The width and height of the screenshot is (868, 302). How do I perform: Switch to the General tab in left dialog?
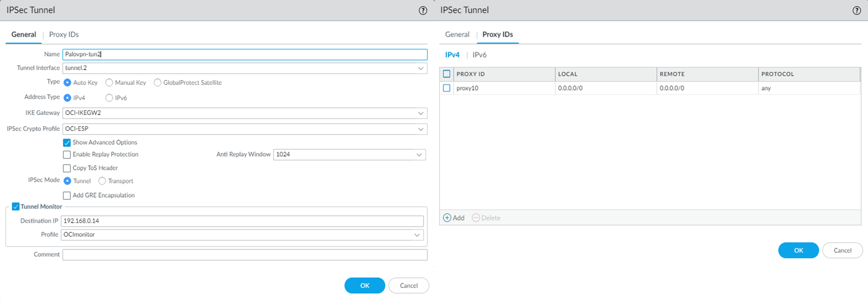24,35
